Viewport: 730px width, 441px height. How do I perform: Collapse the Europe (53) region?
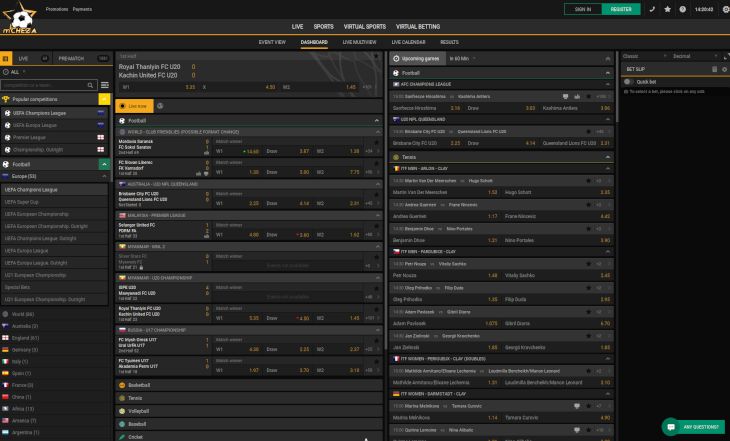(x=104, y=176)
